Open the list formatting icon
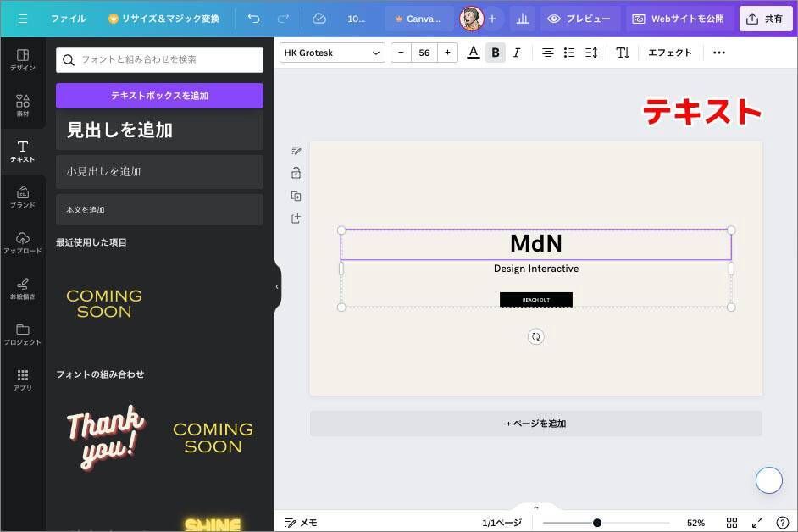This screenshot has height=532, width=798. pyautogui.click(x=569, y=53)
